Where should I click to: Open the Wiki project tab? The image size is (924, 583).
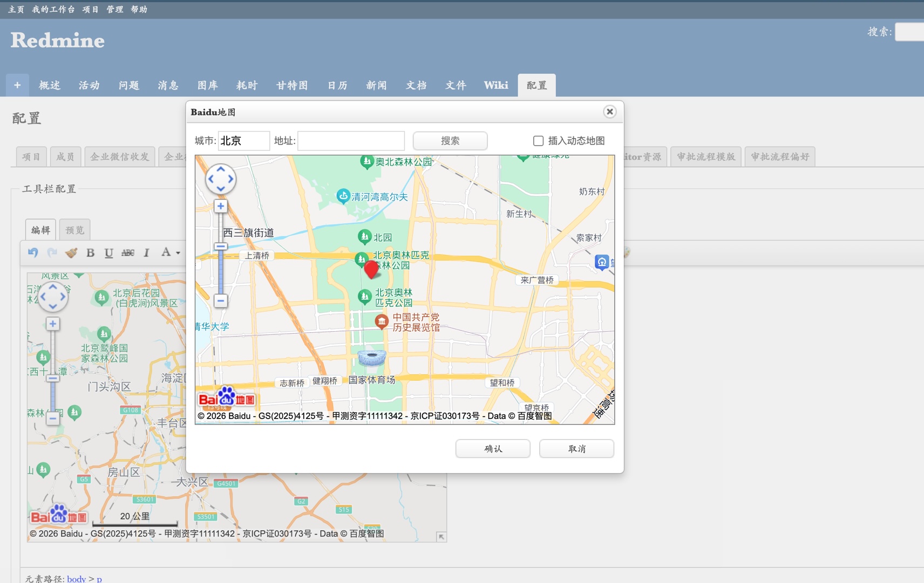[x=496, y=85]
